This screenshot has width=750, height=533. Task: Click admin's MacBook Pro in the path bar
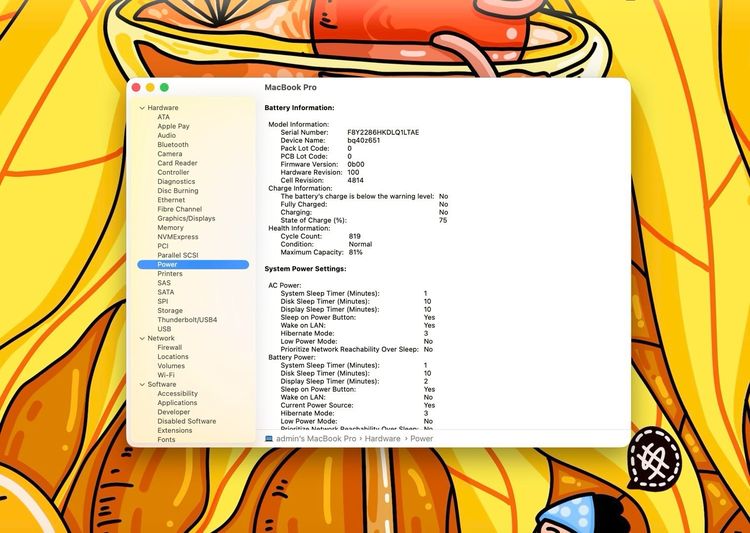tap(316, 439)
